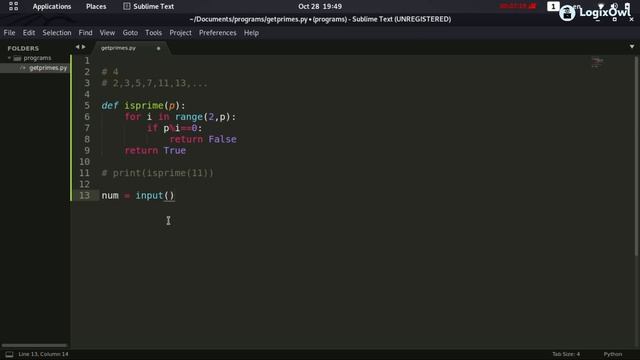Close the getprimes.py tab via unsaved dot
Image resolution: width=640 pixels, height=360 pixels.
point(158,49)
